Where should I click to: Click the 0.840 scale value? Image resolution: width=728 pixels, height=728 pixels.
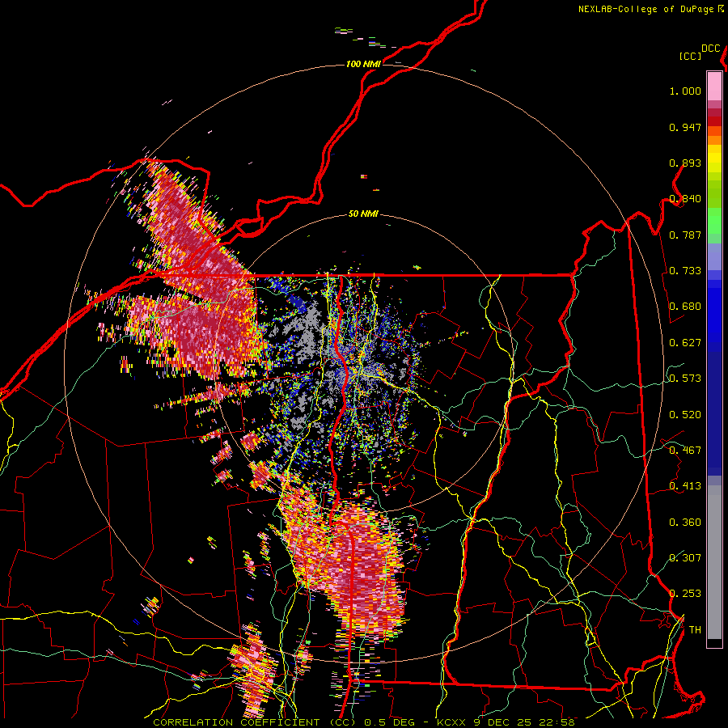click(x=685, y=199)
